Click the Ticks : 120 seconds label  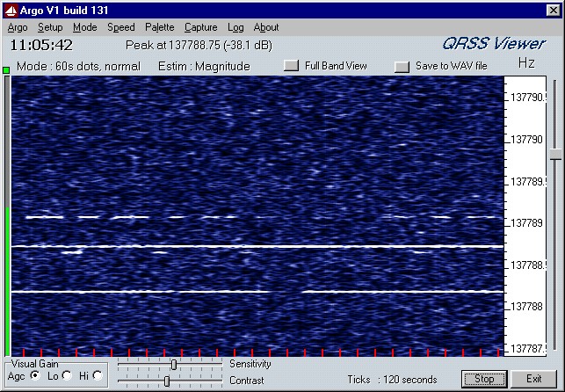tap(392, 380)
